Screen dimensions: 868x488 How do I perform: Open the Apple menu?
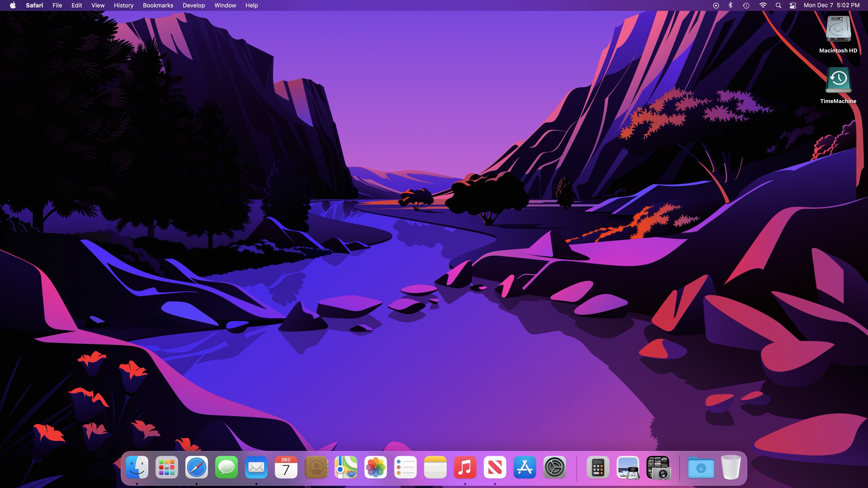pyautogui.click(x=13, y=5)
